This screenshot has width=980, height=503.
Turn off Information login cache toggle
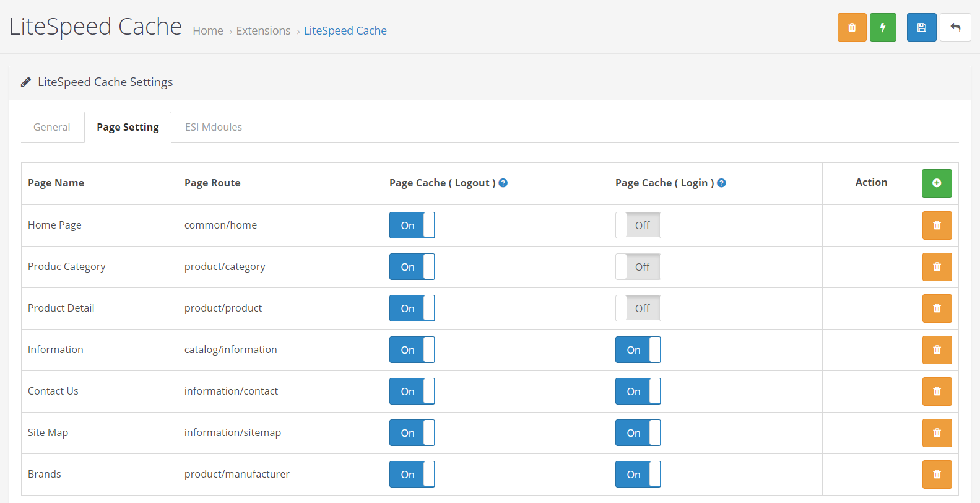click(638, 350)
